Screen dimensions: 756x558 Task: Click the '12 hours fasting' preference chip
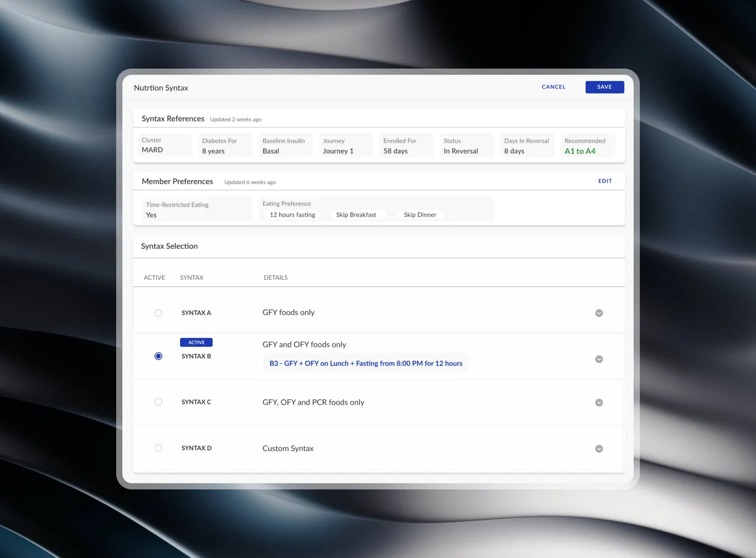(292, 215)
